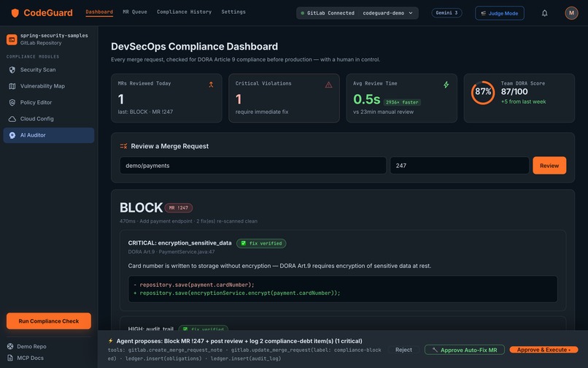Open the MCP Docs link

click(25, 358)
